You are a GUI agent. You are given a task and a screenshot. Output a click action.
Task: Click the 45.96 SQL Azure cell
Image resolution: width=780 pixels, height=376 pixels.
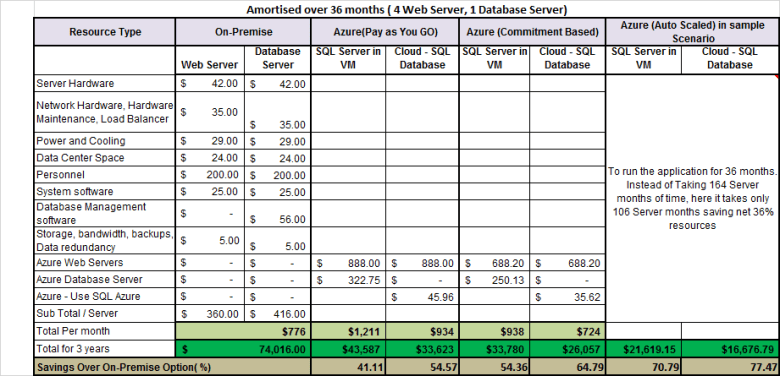pos(422,296)
